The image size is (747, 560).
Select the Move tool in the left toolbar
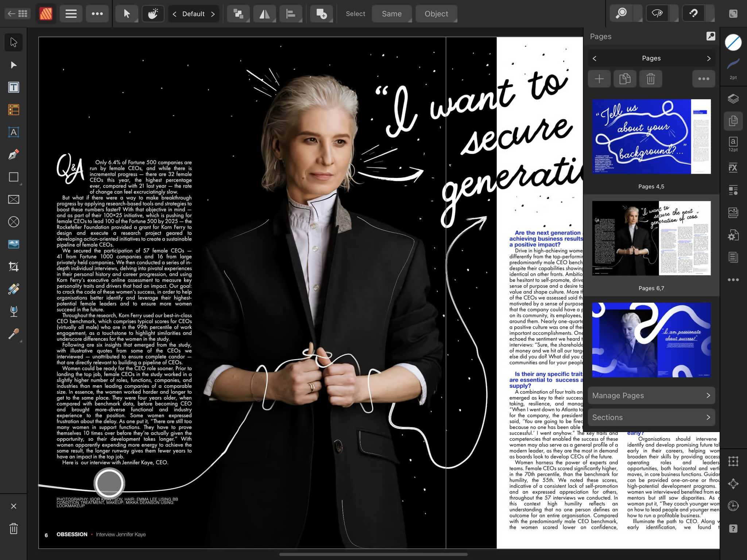click(13, 42)
